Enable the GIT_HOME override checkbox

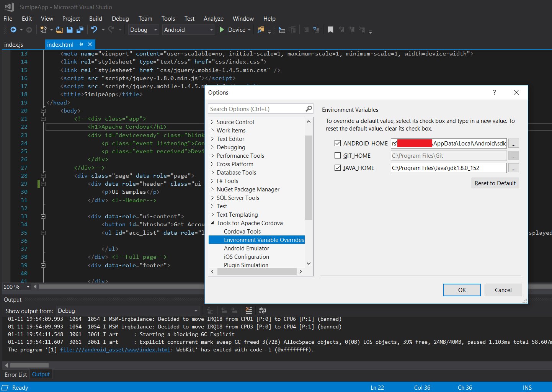pos(338,155)
